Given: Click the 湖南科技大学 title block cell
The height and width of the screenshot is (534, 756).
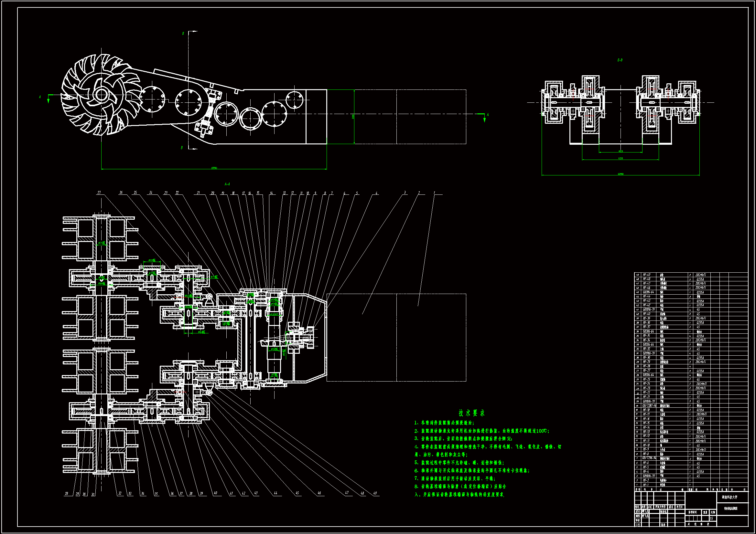Looking at the screenshot, I should (730, 497).
